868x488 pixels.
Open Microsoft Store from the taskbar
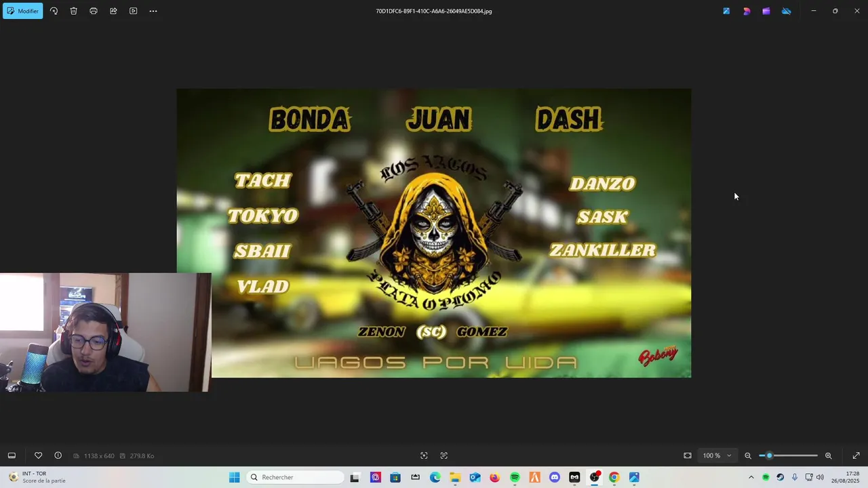point(395,477)
